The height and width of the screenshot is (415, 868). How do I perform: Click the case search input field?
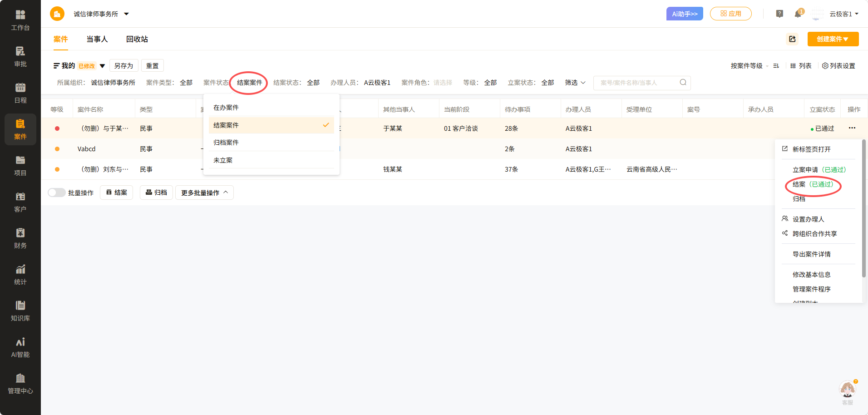[x=642, y=83]
